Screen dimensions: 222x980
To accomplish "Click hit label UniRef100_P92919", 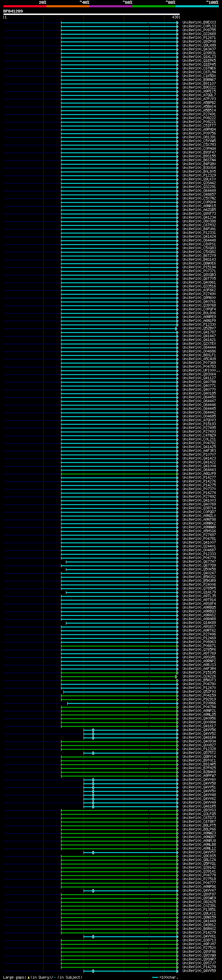I will coord(199,699).
